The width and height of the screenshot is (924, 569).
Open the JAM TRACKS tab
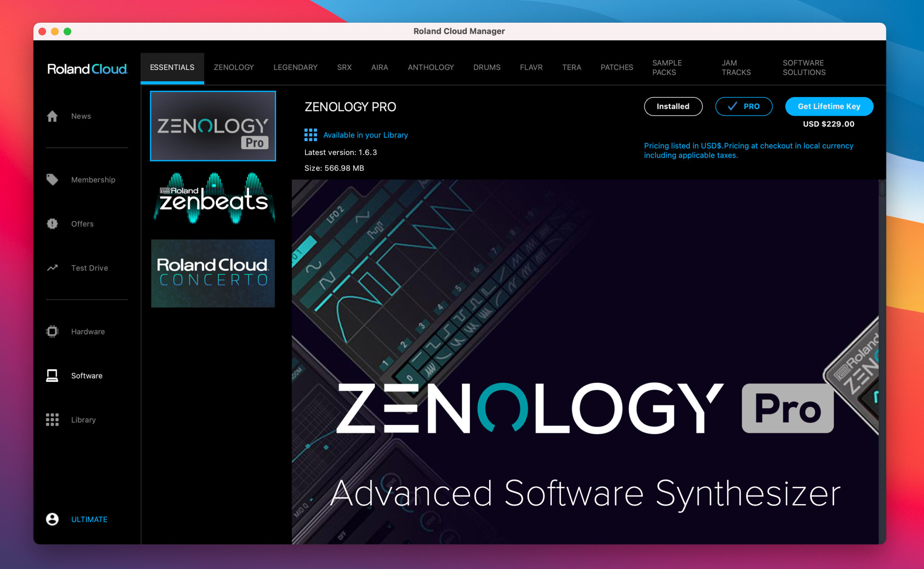click(x=736, y=68)
